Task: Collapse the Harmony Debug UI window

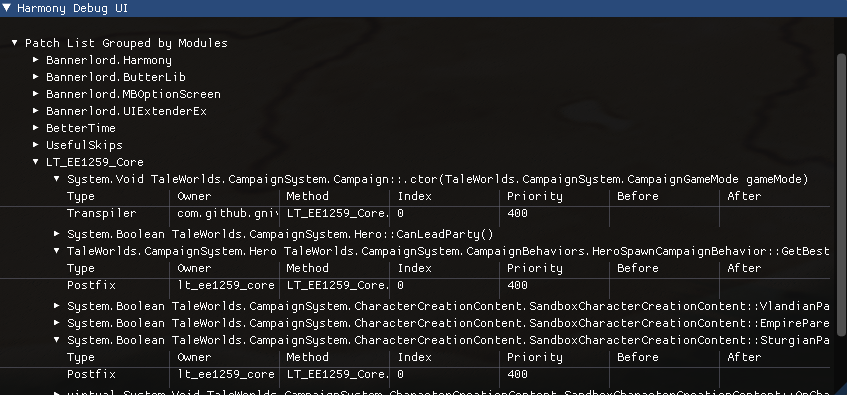Action: point(6,9)
